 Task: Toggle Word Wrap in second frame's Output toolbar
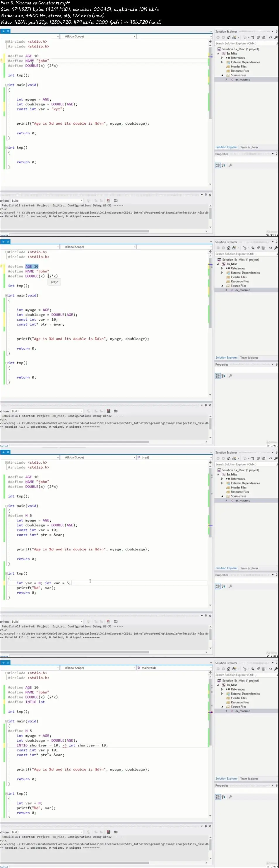click(x=116, y=411)
